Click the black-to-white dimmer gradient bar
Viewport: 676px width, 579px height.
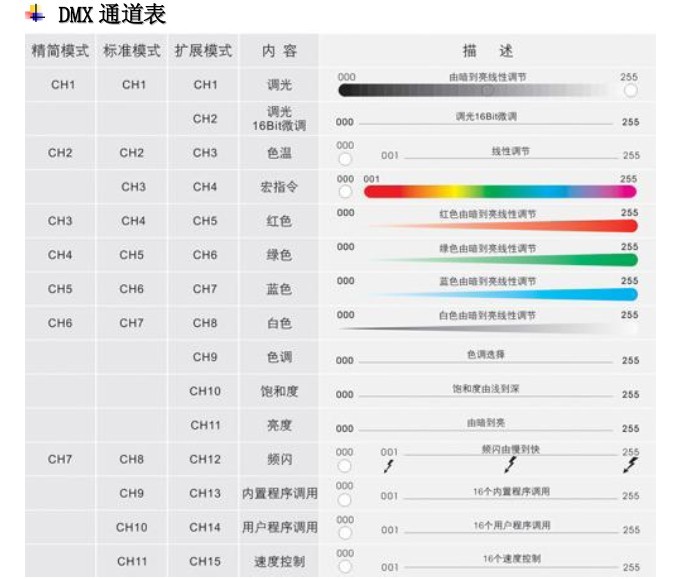(479, 90)
